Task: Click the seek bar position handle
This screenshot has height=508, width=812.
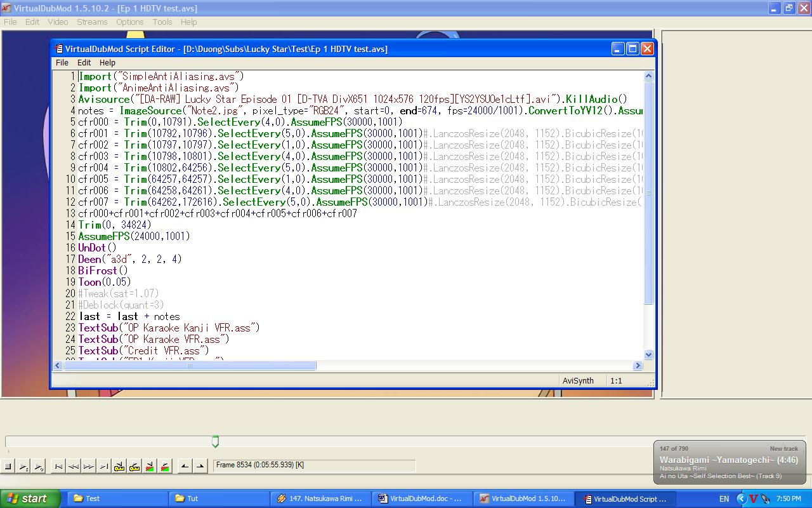Action: (x=215, y=441)
